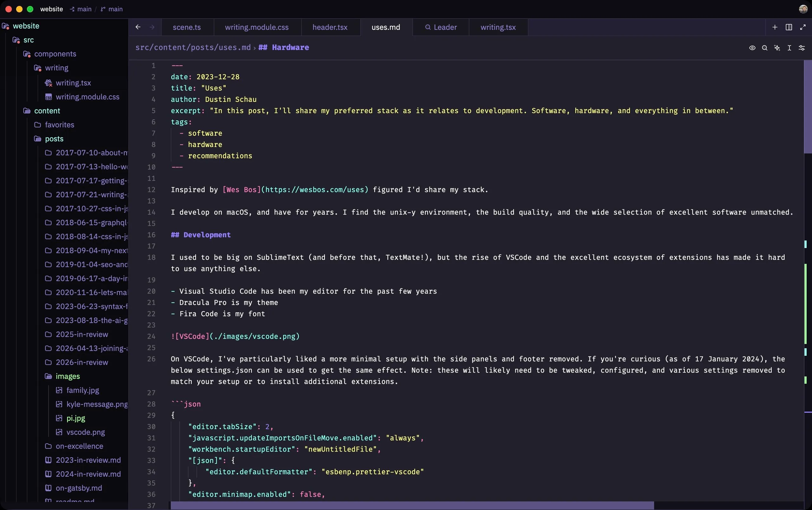The height and width of the screenshot is (510, 812).
Task: Open the main branch picker button
Action: pyautogui.click(x=112, y=9)
